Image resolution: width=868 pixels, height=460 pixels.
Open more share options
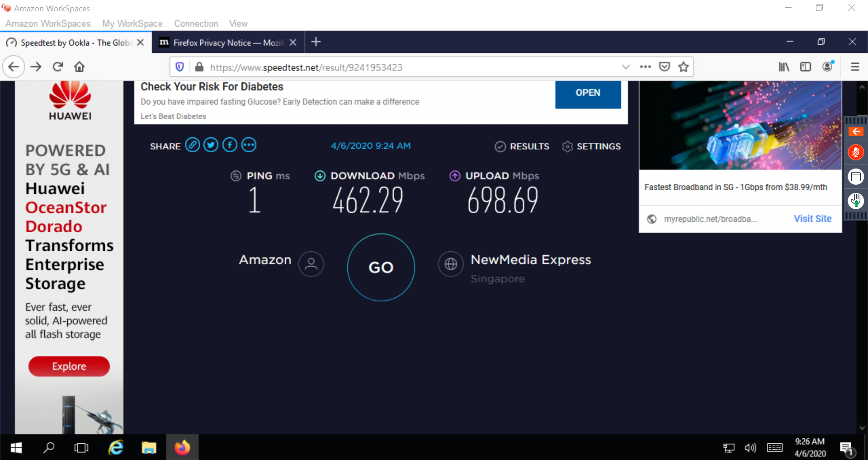tap(249, 145)
